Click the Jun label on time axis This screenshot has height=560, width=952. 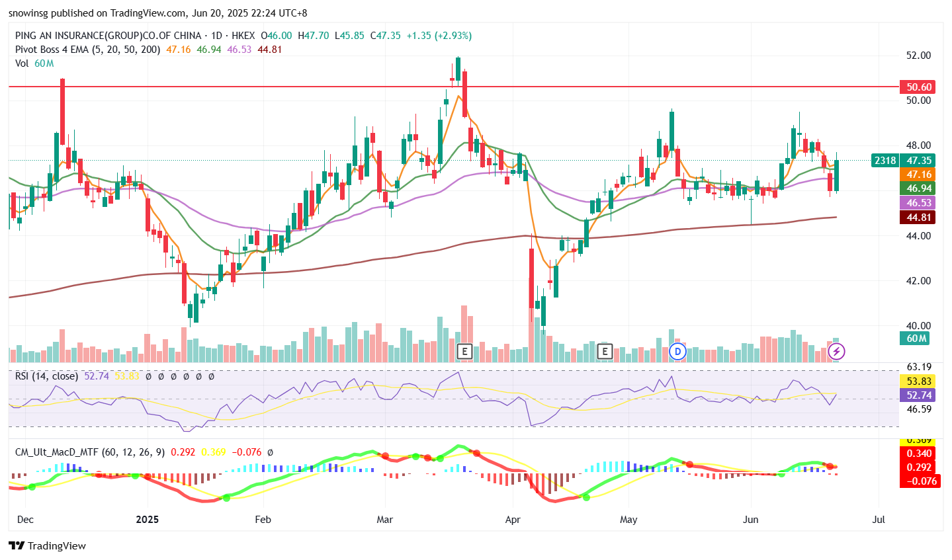coord(750,520)
